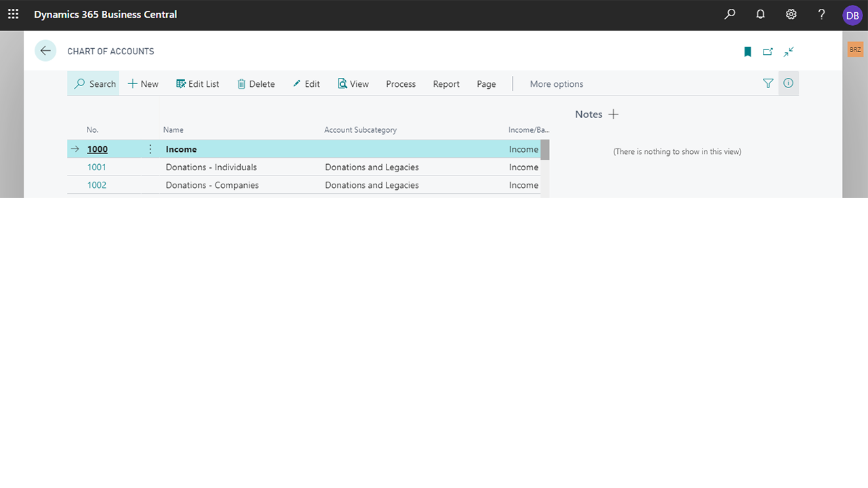
Task: Select the bold 'Income' name cell
Action: [181, 149]
